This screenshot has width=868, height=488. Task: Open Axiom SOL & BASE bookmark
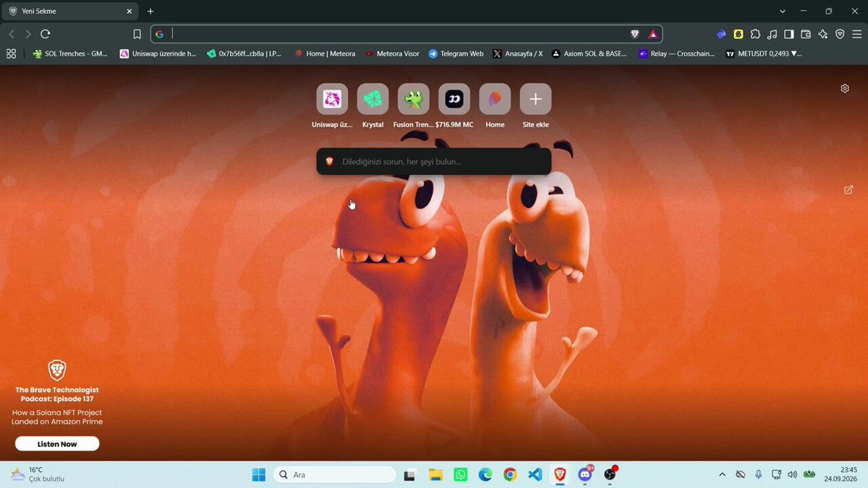589,53
